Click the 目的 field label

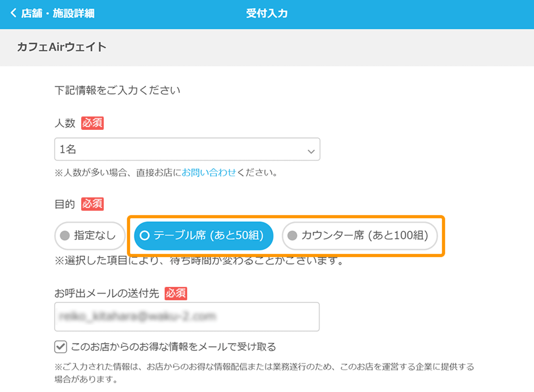(x=65, y=204)
